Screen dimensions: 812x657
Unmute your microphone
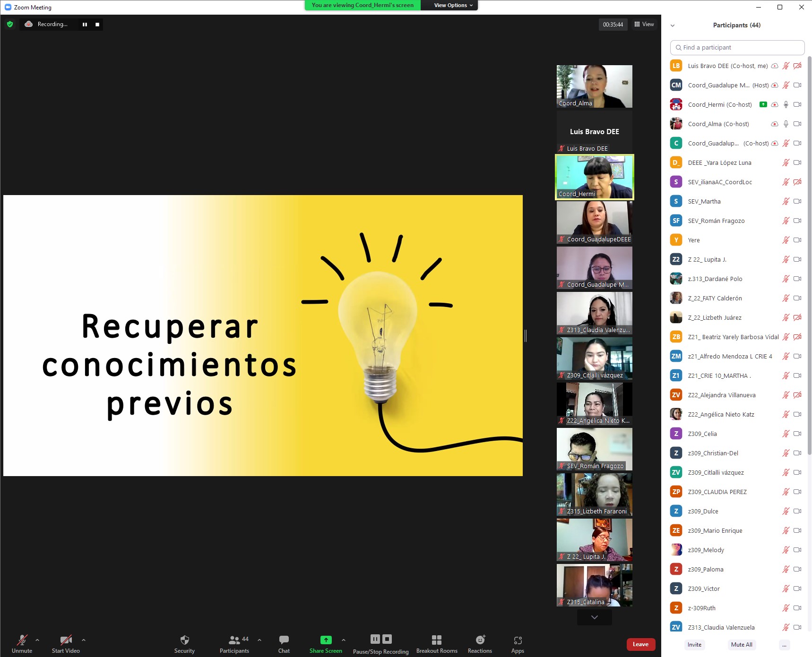pyautogui.click(x=22, y=644)
